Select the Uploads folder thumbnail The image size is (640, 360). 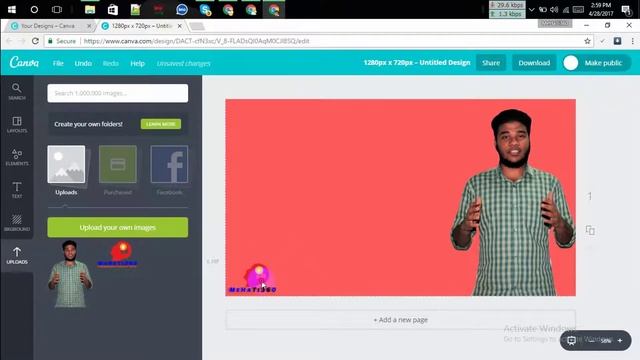[66, 164]
